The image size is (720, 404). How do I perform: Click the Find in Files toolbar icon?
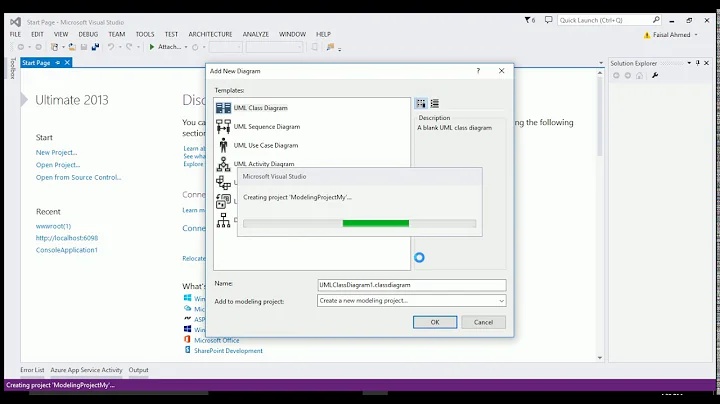330,47
